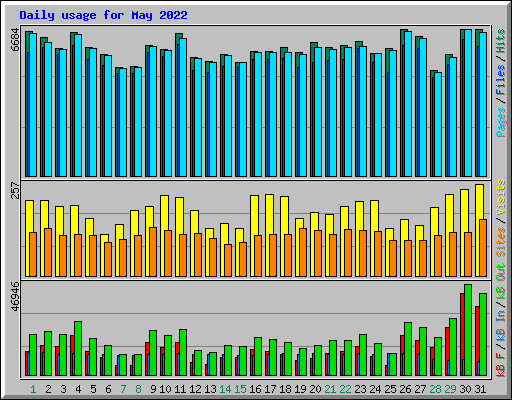Screen dimensions: 512x400
Task: Click the green kB Out bar for day 26
Action: tap(408, 349)
